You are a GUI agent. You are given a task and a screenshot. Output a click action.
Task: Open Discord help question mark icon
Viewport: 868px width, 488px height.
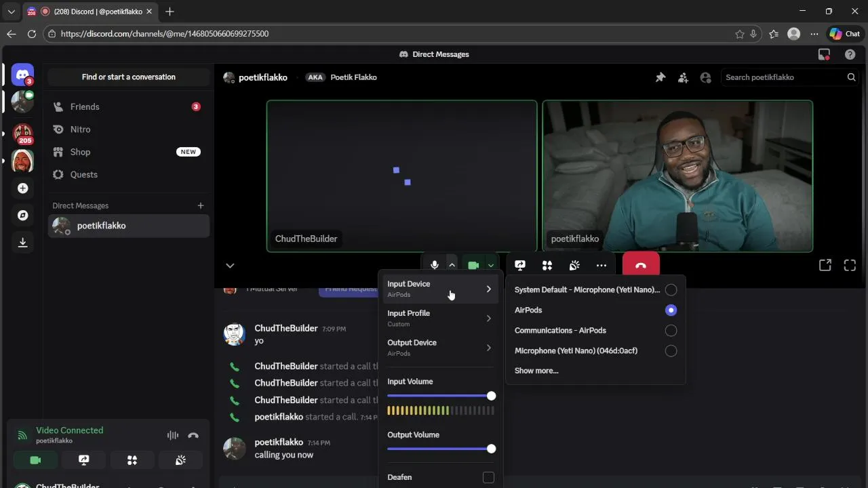tap(850, 54)
